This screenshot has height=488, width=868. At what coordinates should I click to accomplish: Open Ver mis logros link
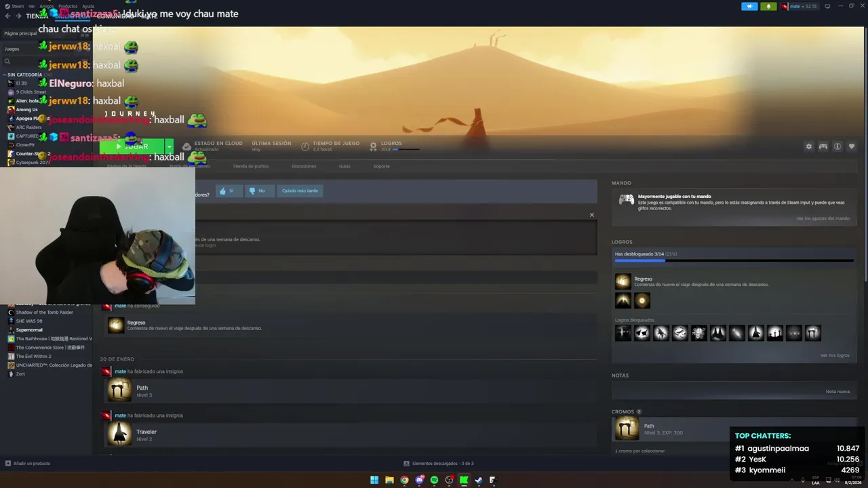835,355
